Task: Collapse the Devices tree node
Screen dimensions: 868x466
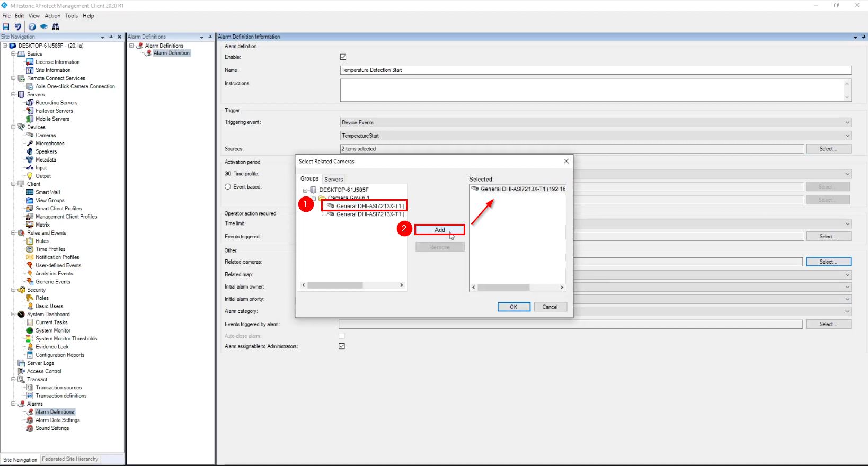Action: click(13, 127)
